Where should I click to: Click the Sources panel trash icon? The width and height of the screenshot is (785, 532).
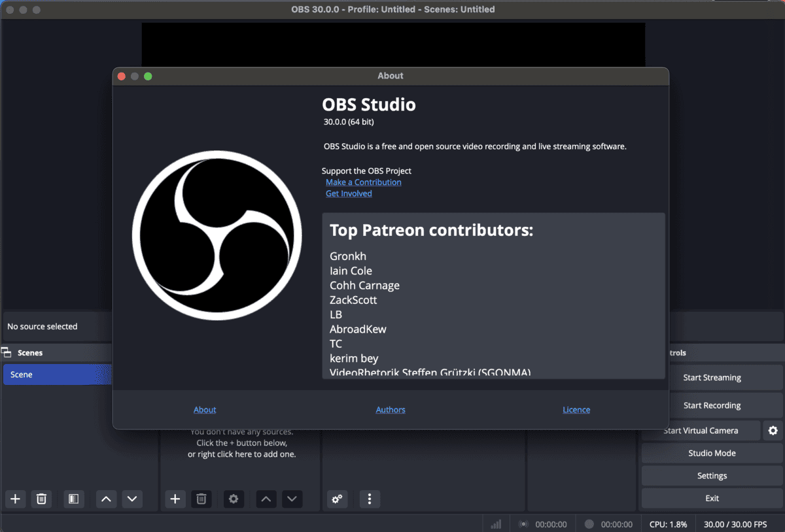201,499
